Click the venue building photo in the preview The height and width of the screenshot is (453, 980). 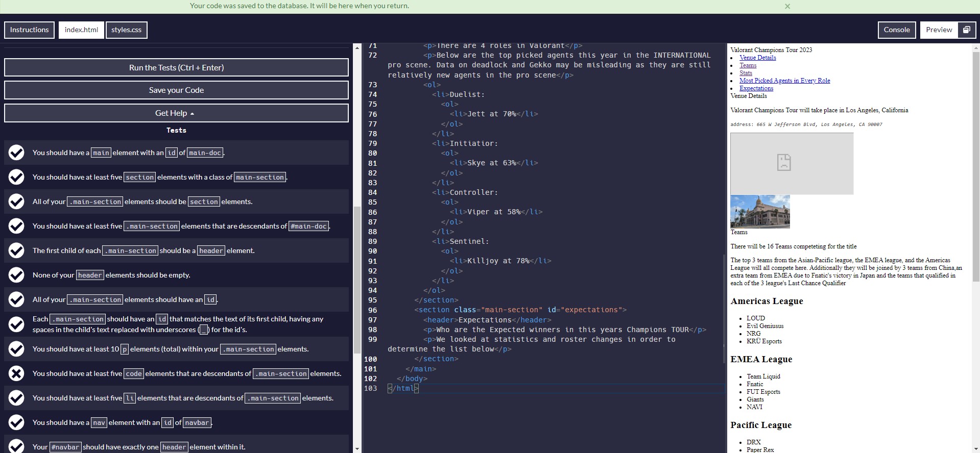760,211
